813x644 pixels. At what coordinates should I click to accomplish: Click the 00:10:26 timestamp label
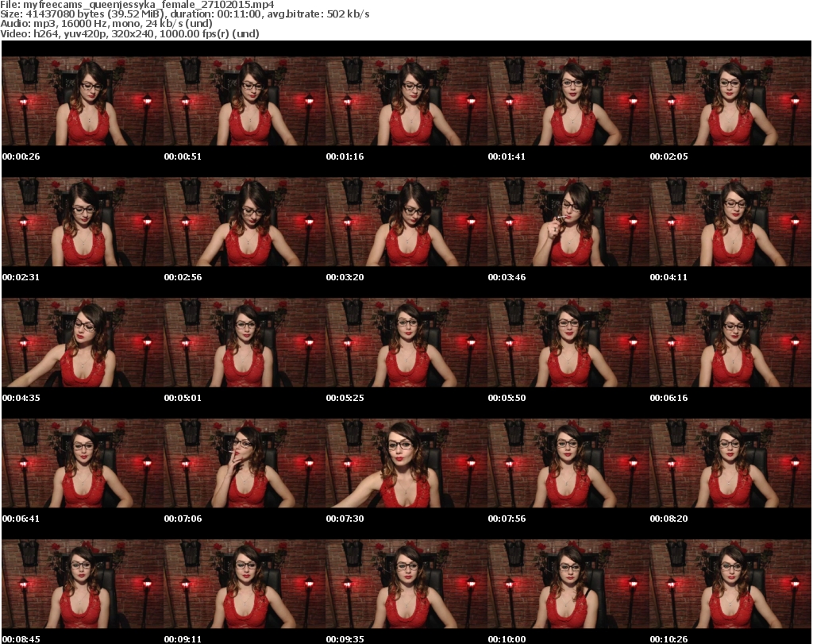[669, 639]
